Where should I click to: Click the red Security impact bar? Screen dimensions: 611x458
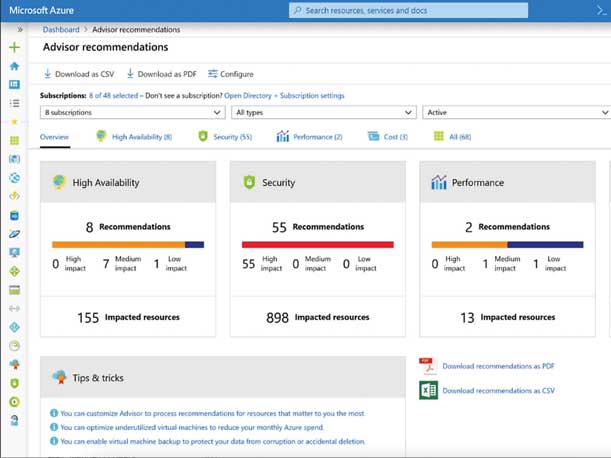pyautogui.click(x=317, y=244)
